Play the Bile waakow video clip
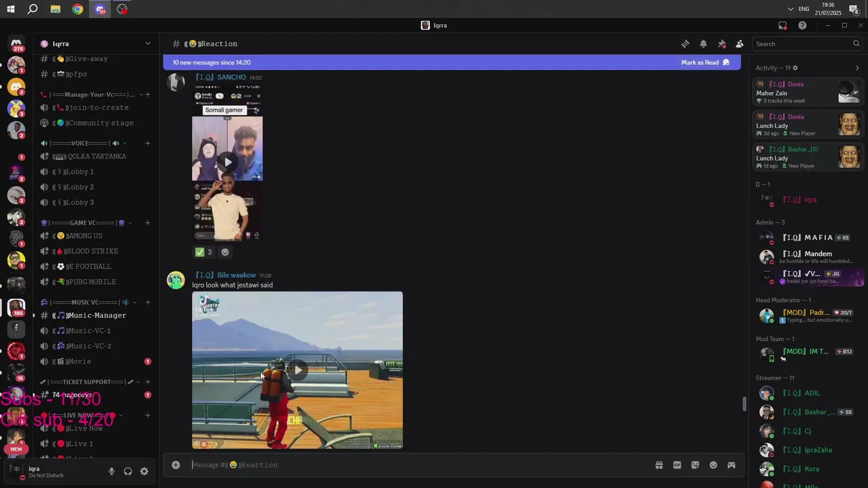Viewport: 868px width, 488px height. coord(297,370)
